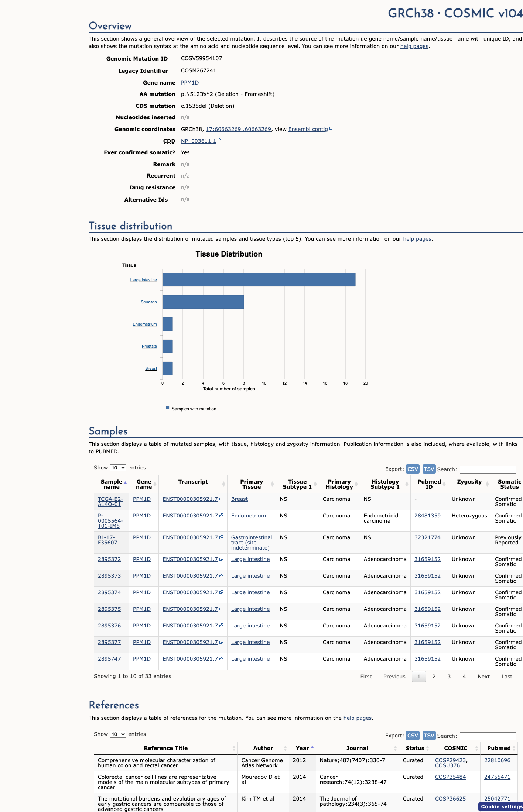Image resolution: width=523 pixels, height=812 pixels.
Task: Click the Large intestine chart bar
Action: pyautogui.click(x=259, y=280)
